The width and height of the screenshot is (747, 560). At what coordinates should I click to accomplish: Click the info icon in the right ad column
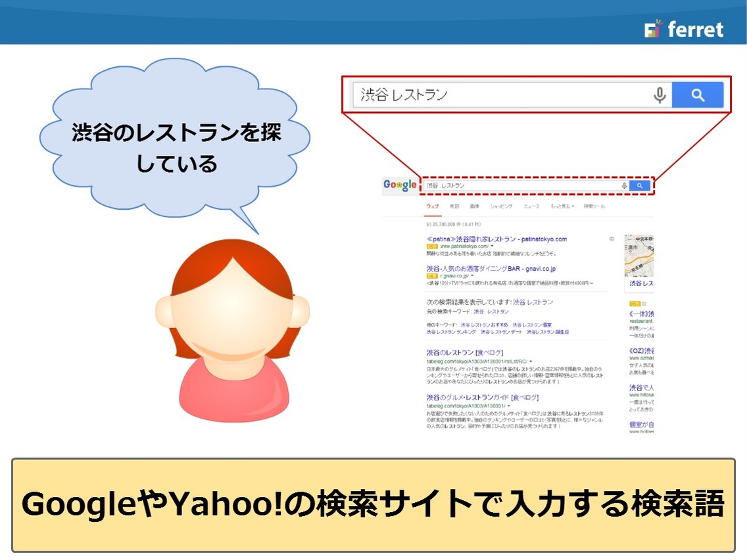pos(644,304)
